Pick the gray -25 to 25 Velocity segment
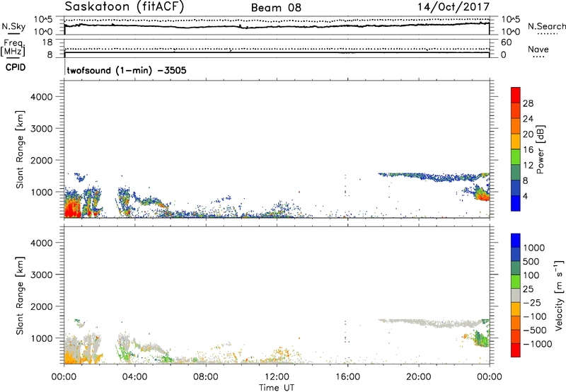Image resolution: width=566 pixels, height=392 pixels. [x=516, y=295]
